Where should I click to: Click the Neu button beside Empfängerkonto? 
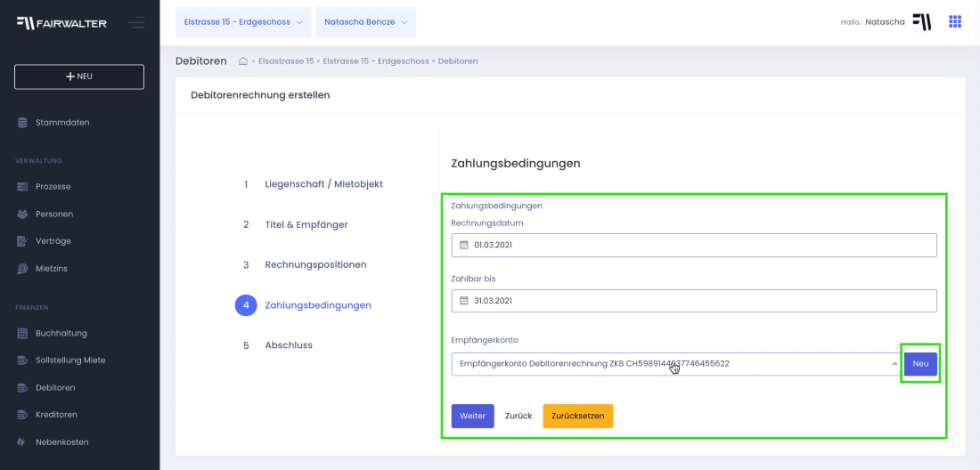point(920,364)
